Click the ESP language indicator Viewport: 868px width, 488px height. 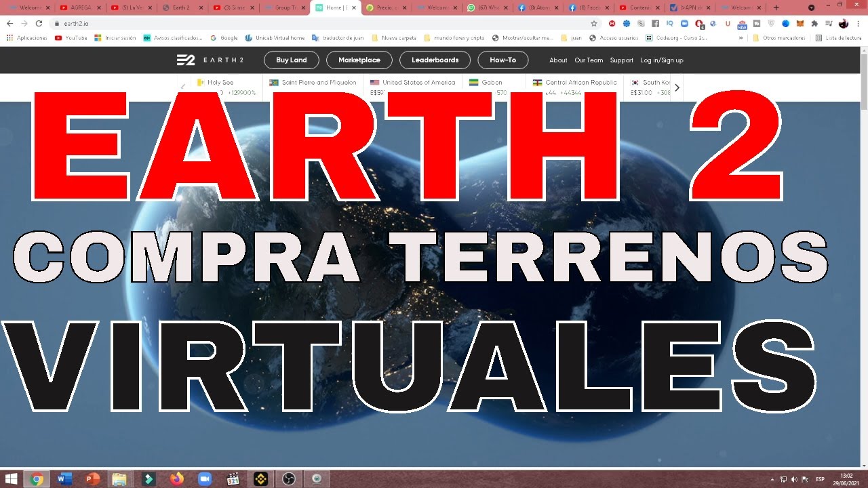(820, 479)
